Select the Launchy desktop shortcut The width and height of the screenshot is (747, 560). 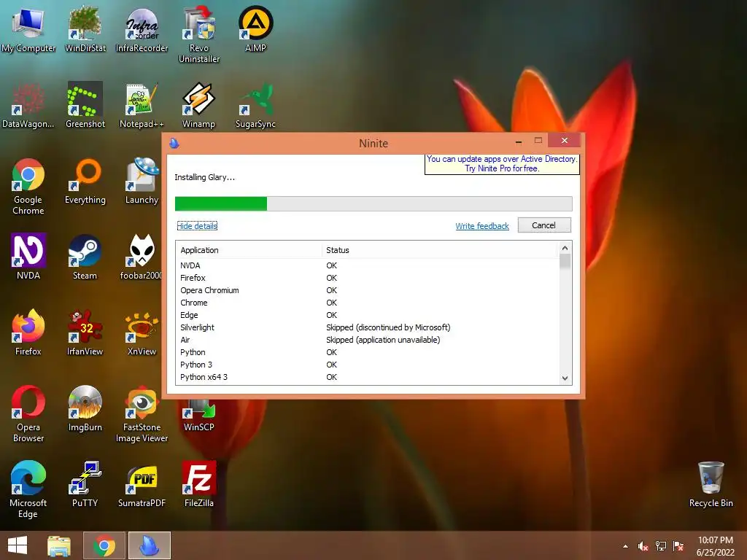pyautogui.click(x=142, y=181)
